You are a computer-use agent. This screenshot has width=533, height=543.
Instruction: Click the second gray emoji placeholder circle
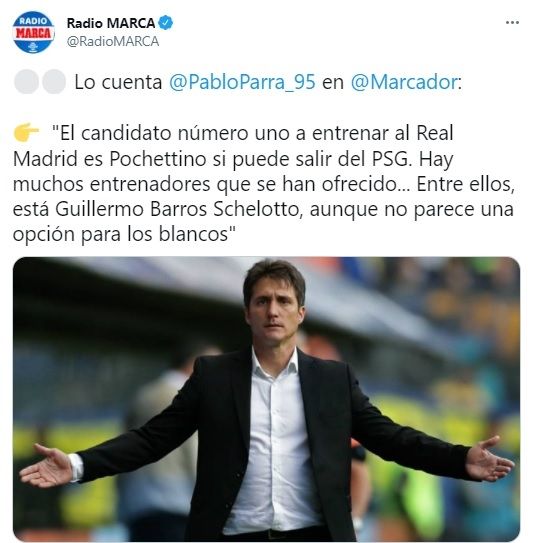tap(54, 82)
